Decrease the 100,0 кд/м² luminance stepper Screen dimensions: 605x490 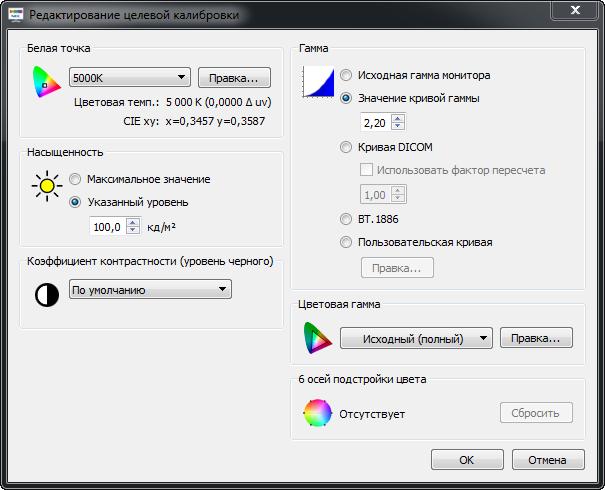(x=133, y=230)
